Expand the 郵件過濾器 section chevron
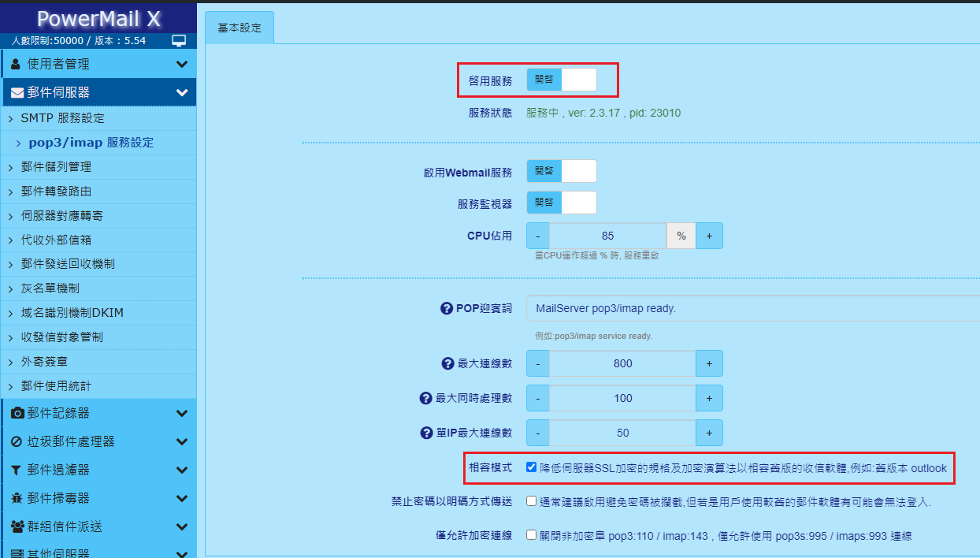Screen dimensions: 980x558 click(182, 470)
